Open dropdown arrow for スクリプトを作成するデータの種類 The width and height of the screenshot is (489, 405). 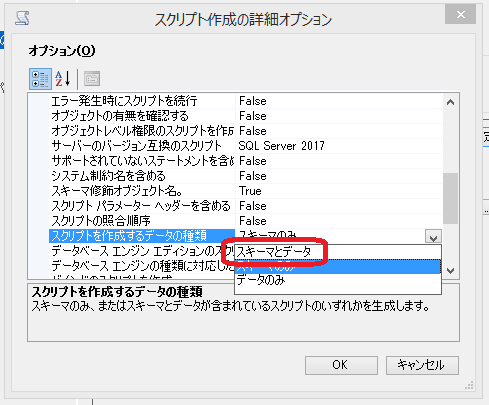tap(433, 236)
